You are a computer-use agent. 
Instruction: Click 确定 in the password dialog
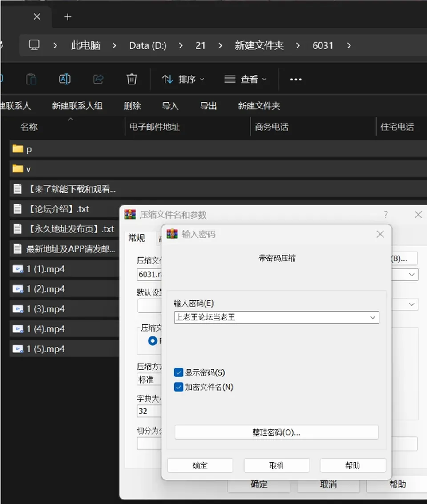(200, 465)
